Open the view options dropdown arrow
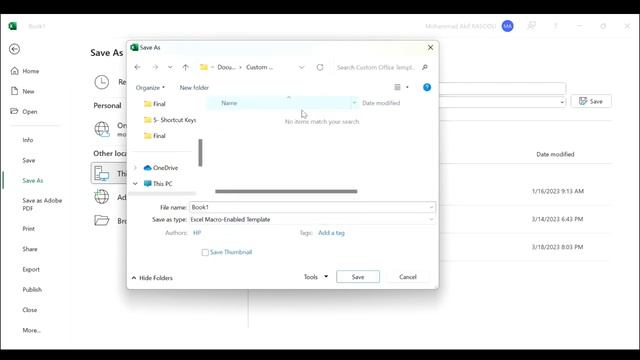Viewport: 640px width, 360px height. [x=407, y=87]
